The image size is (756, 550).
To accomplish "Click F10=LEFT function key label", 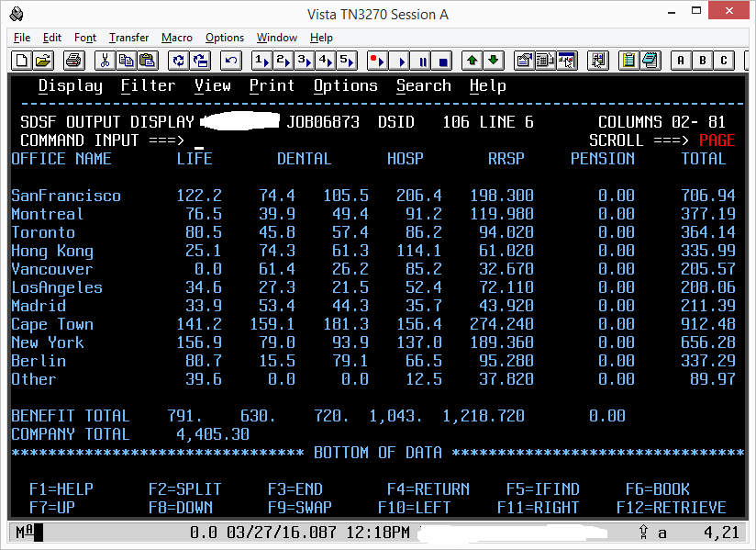I will (x=414, y=508).
